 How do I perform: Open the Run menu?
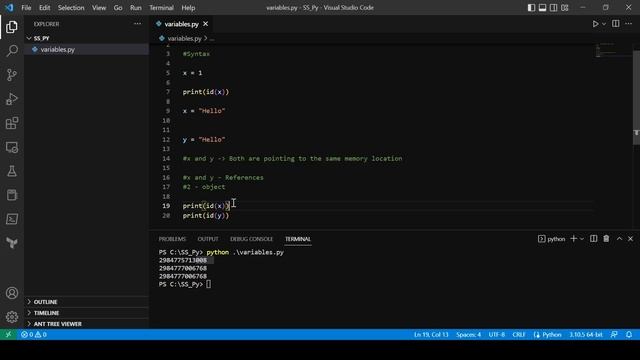[136, 8]
